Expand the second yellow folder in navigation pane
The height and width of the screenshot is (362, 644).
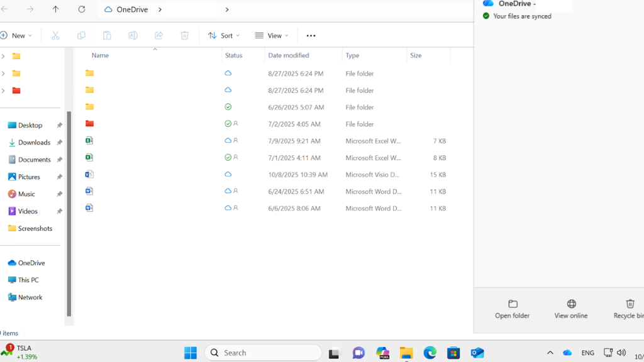point(3,73)
